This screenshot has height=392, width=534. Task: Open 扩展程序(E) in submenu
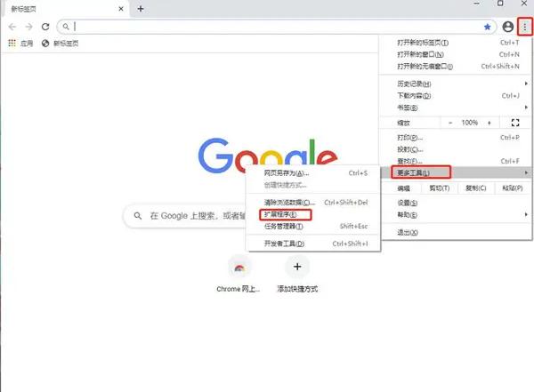tap(313, 214)
